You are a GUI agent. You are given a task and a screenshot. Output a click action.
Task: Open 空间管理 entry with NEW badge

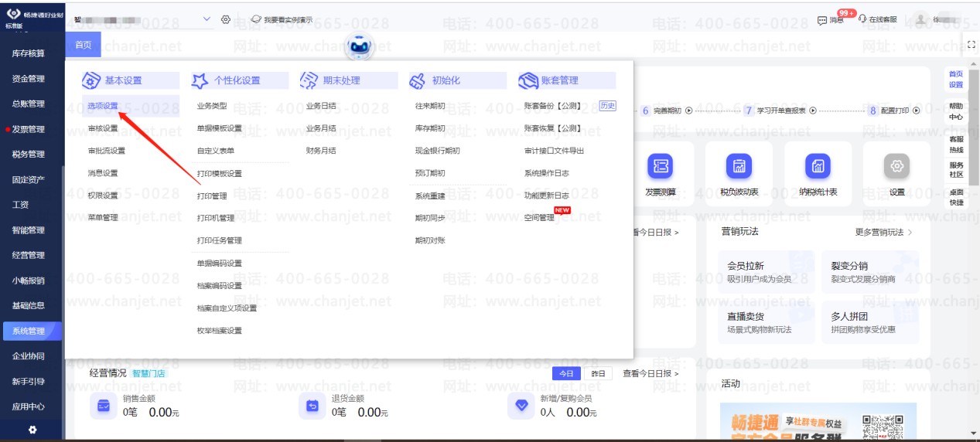click(539, 218)
